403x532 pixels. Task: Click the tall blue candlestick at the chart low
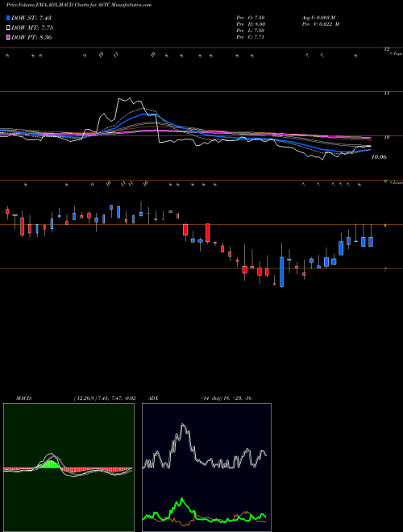(x=281, y=272)
